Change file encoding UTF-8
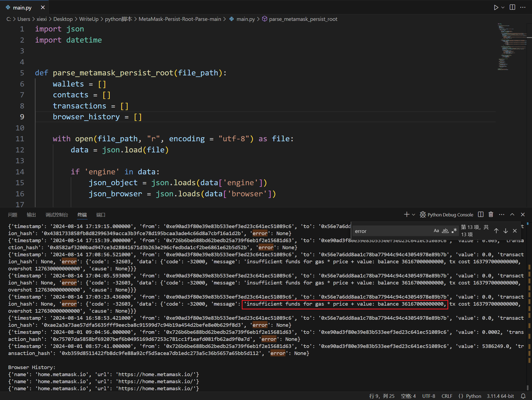The height and width of the screenshot is (400, 532). click(429, 396)
